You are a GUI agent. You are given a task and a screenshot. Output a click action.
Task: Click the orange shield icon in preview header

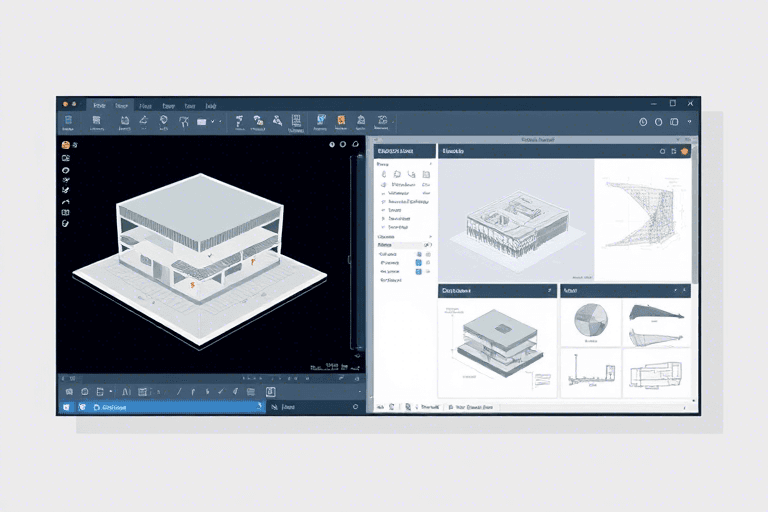point(684,151)
